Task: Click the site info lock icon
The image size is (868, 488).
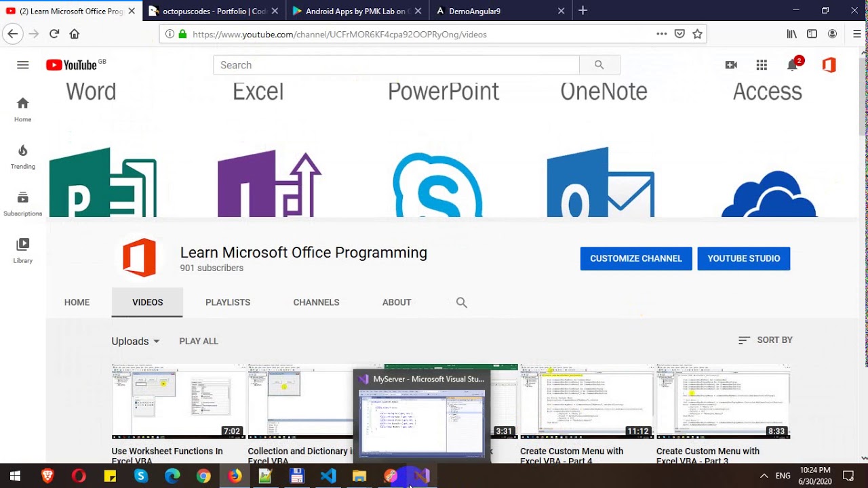Action: point(182,34)
